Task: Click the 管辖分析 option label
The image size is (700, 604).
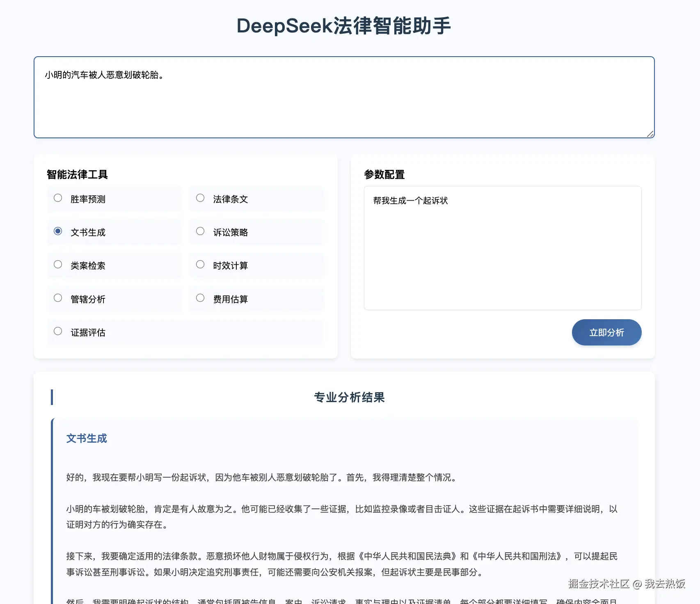Action: (88, 300)
